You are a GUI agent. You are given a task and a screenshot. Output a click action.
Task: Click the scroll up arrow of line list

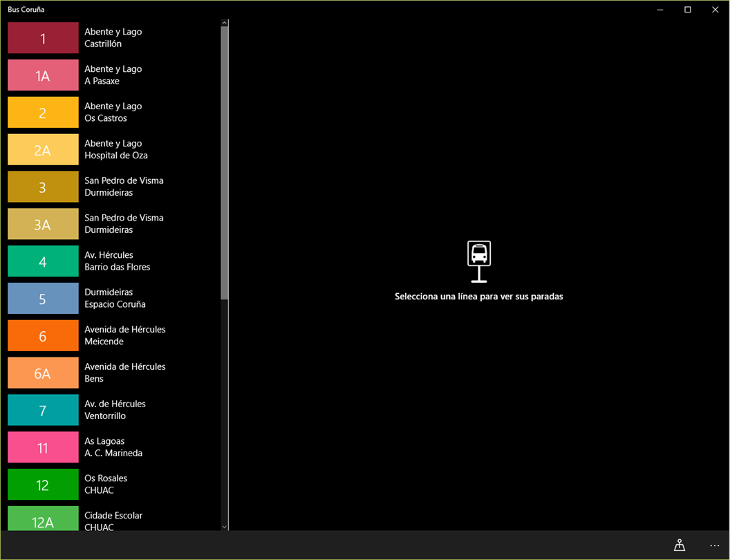(x=225, y=23)
